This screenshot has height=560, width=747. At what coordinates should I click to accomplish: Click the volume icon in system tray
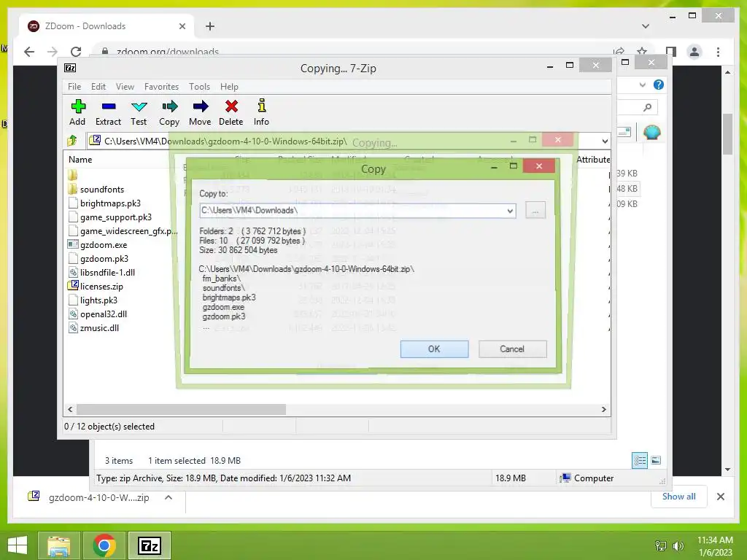point(678,545)
